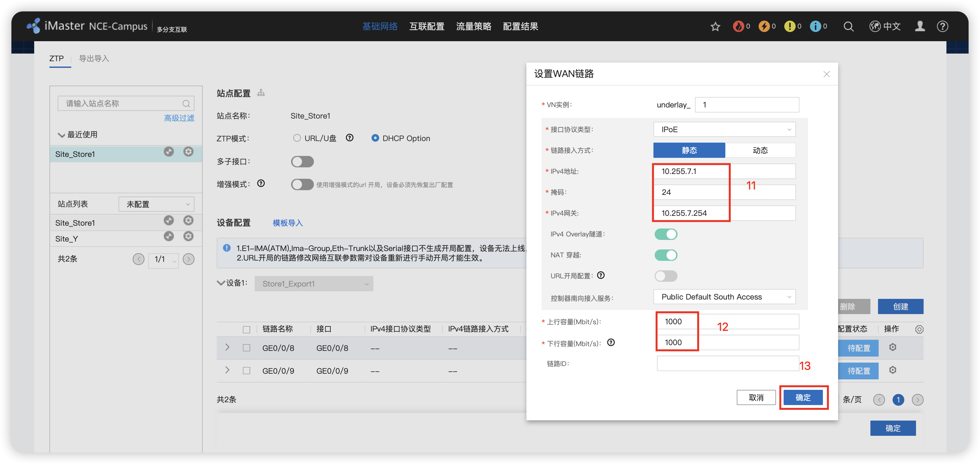Open the 接口协议类型 IPoE dropdown
Screen dimensions: 980x464
click(x=724, y=129)
